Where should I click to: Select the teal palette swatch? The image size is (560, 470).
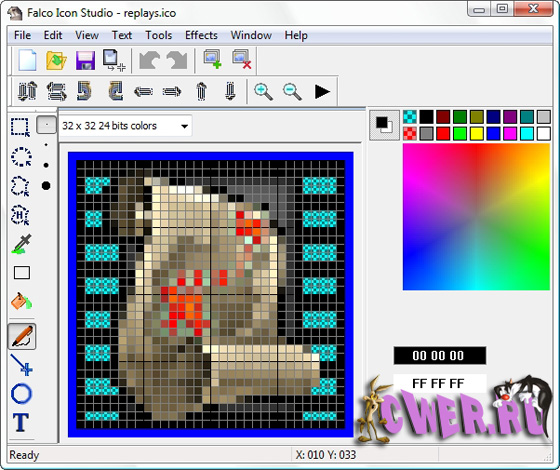click(x=527, y=117)
